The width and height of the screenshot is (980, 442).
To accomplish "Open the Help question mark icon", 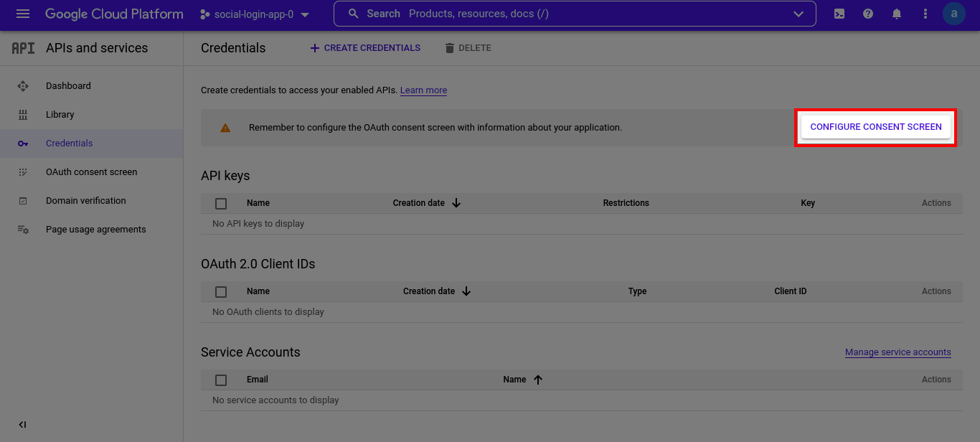I will click(x=868, y=14).
